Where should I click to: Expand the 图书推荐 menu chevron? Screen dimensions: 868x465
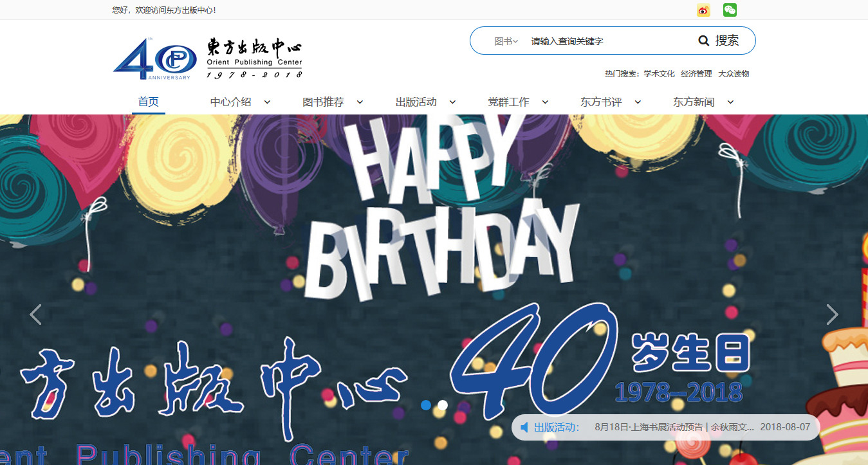(x=360, y=102)
